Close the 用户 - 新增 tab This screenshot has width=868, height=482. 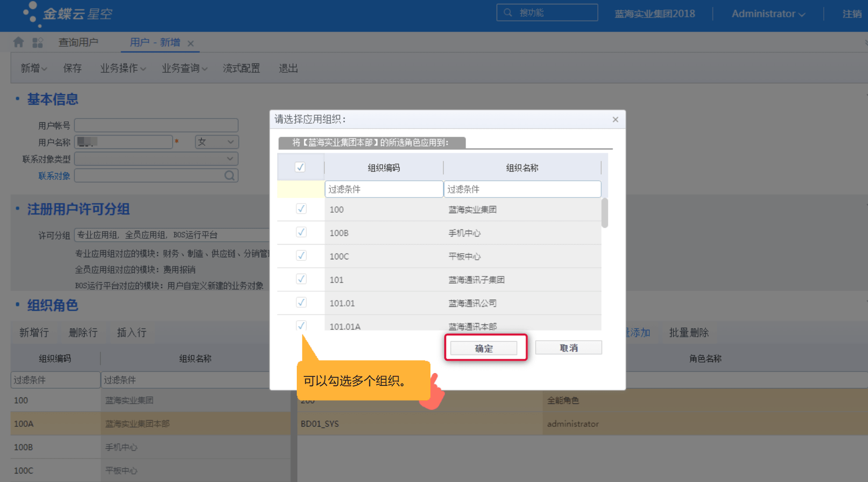pos(191,43)
